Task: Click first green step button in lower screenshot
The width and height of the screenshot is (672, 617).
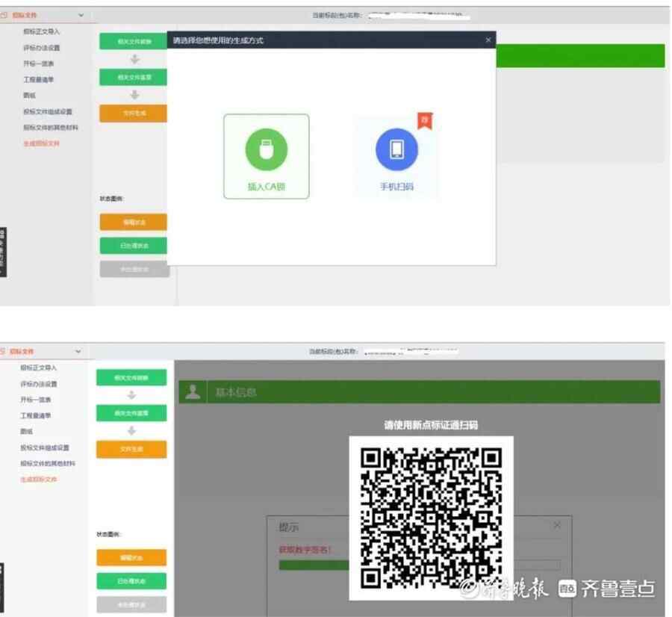Action: click(x=131, y=378)
